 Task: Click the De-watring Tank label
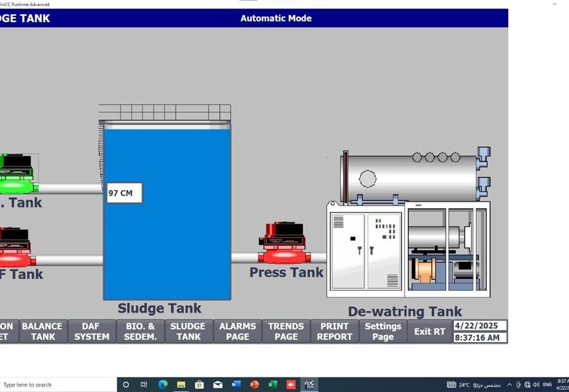pyautogui.click(x=405, y=312)
